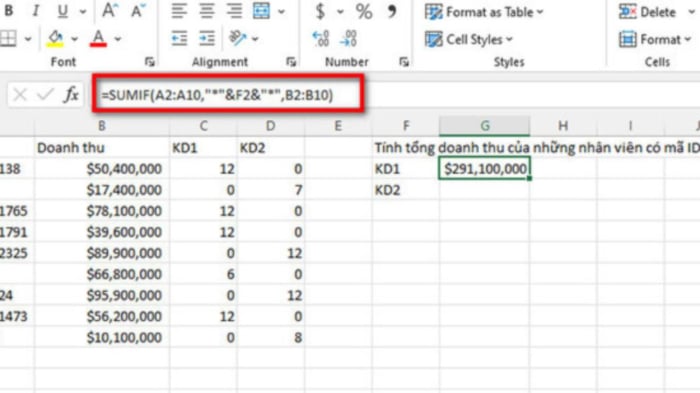The height and width of the screenshot is (393, 700).
Task: Open Alignment dialog launcher
Action: (291, 62)
